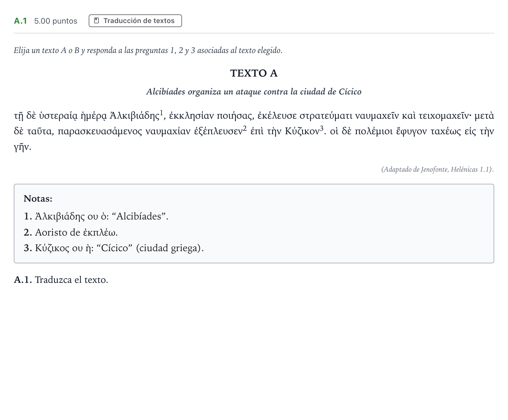The width and height of the screenshot is (508, 420).
Task: Click the instruction 'Elija un texto A o B'
Action: [148, 50]
